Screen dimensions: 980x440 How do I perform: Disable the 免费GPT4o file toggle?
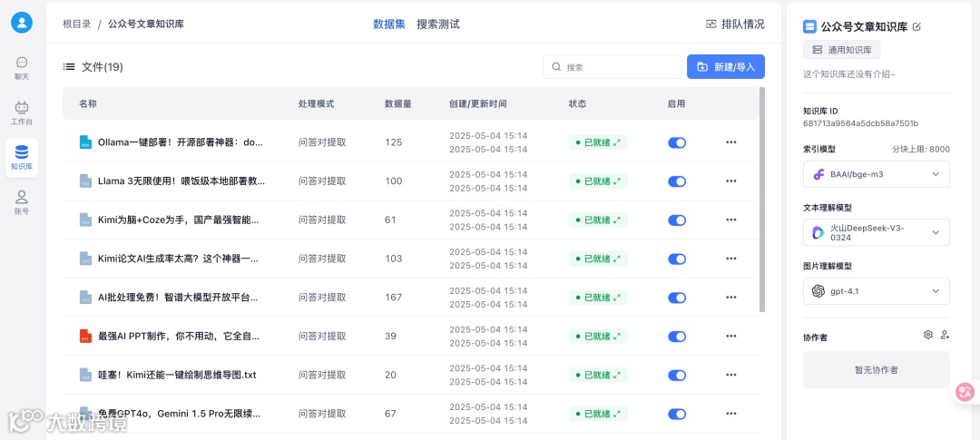point(677,414)
